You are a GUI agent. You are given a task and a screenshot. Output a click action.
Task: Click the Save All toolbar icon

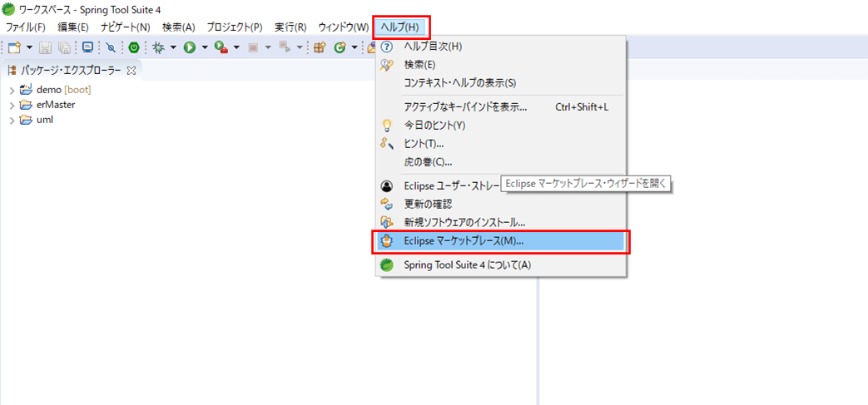[x=64, y=48]
